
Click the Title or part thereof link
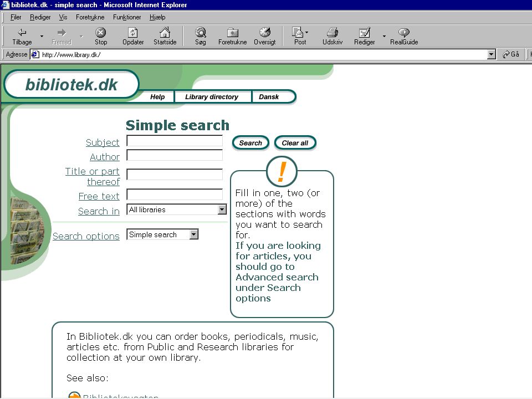(93, 176)
